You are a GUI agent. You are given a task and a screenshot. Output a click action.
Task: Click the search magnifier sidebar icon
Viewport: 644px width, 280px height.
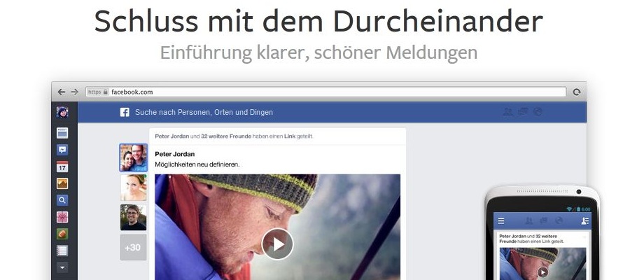click(x=62, y=200)
